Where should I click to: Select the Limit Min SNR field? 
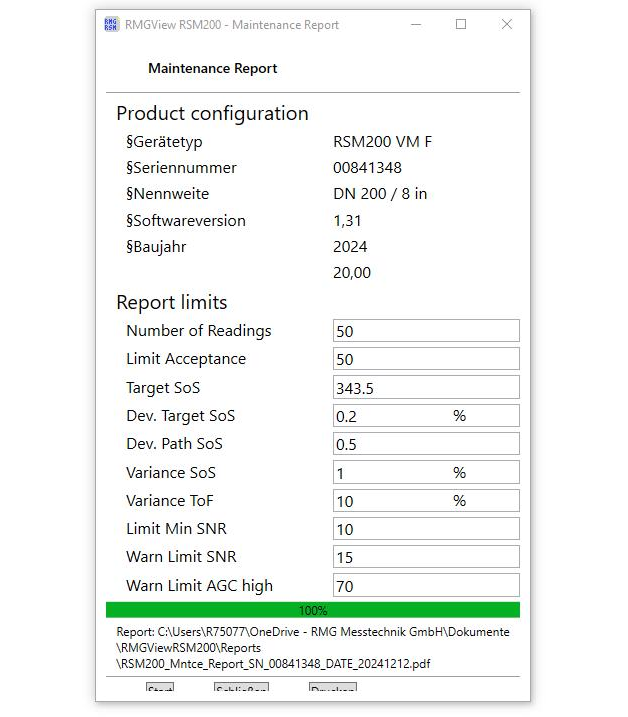[x=425, y=529]
